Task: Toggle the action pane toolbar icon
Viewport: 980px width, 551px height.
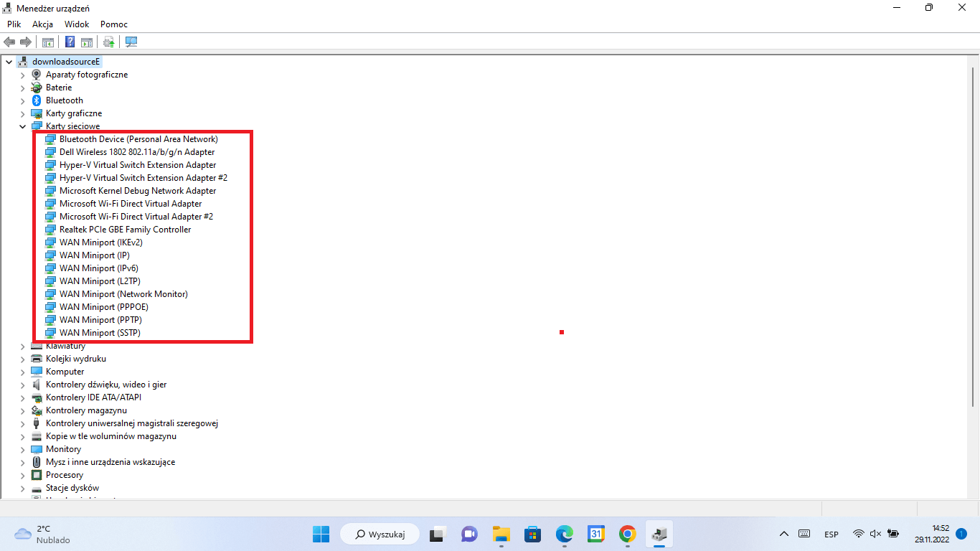Action: [87, 42]
